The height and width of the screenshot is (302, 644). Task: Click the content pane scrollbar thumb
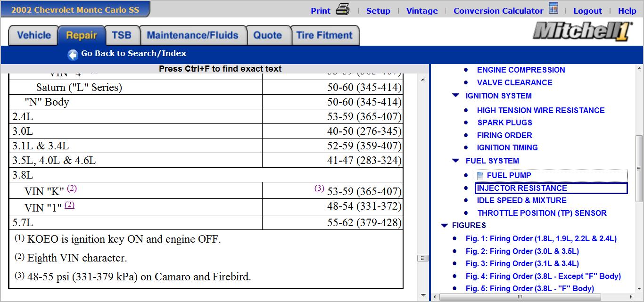pos(423,258)
